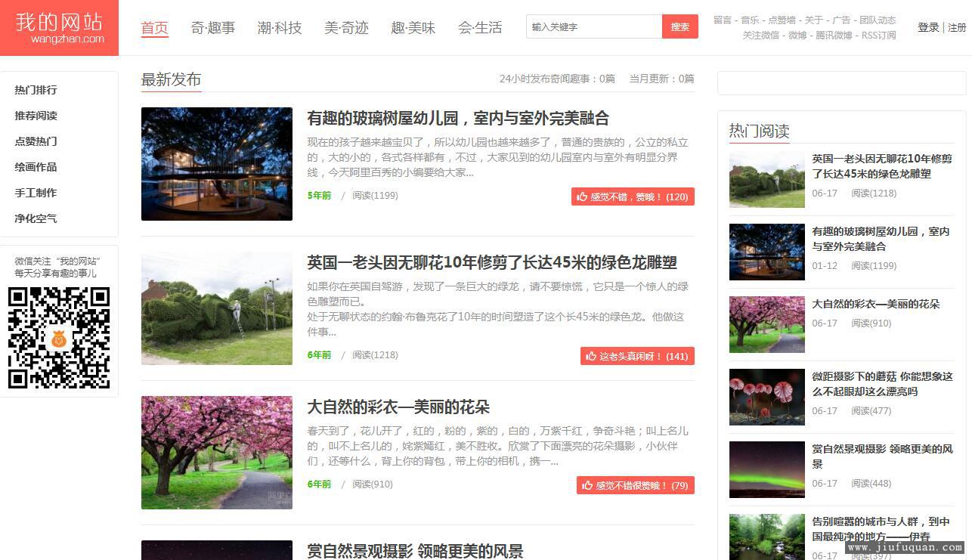
Task: Click the 热门阅读 sidebar heading
Action: click(759, 131)
